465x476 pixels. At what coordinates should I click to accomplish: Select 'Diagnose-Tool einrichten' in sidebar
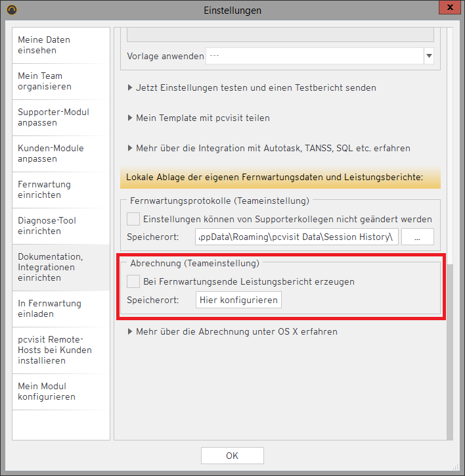pyautogui.click(x=60, y=226)
